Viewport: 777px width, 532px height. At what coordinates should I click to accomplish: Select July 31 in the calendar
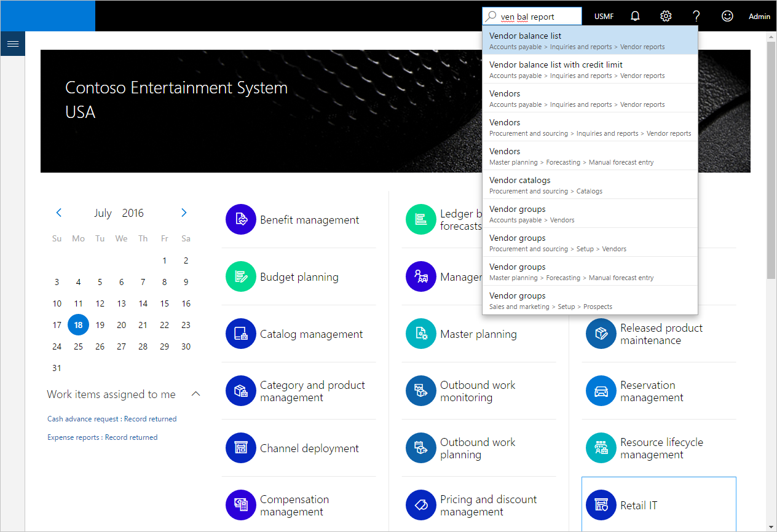[57, 368]
